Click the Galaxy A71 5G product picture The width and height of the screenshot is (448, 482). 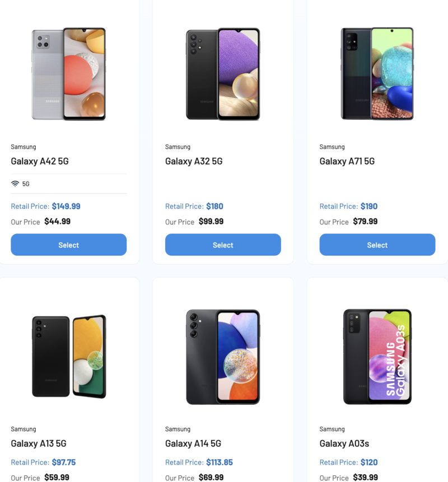[x=377, y=73]
